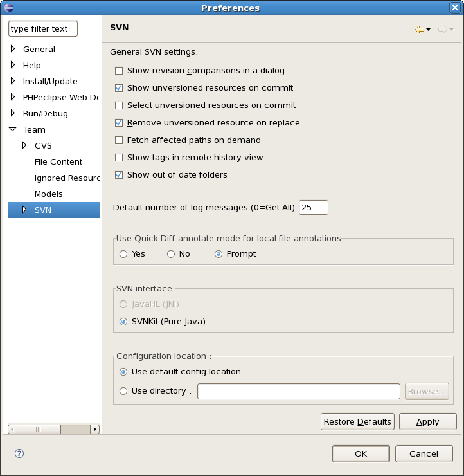The height and width of the screenshot is (476, 464).
Task: Uncheck Remove unversioned resource on replace
Action: coord(119,123)
